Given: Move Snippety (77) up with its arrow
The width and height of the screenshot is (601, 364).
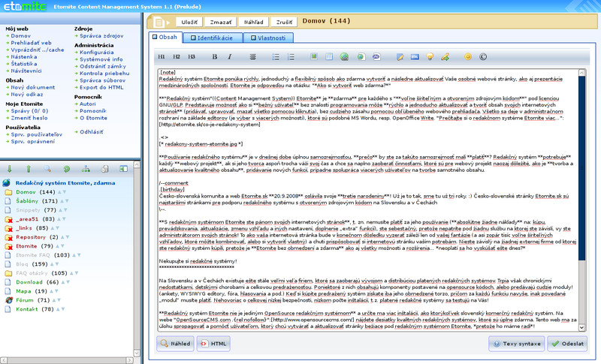Looking at the screenshot, I should pyautogui.click(x=60, y=210).
